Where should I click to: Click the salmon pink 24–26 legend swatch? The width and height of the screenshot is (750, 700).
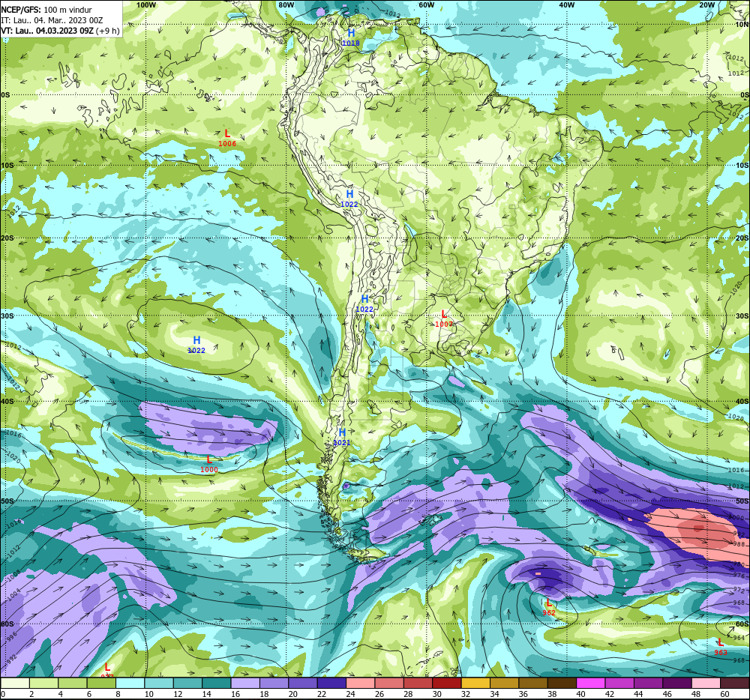coord(361,684)
